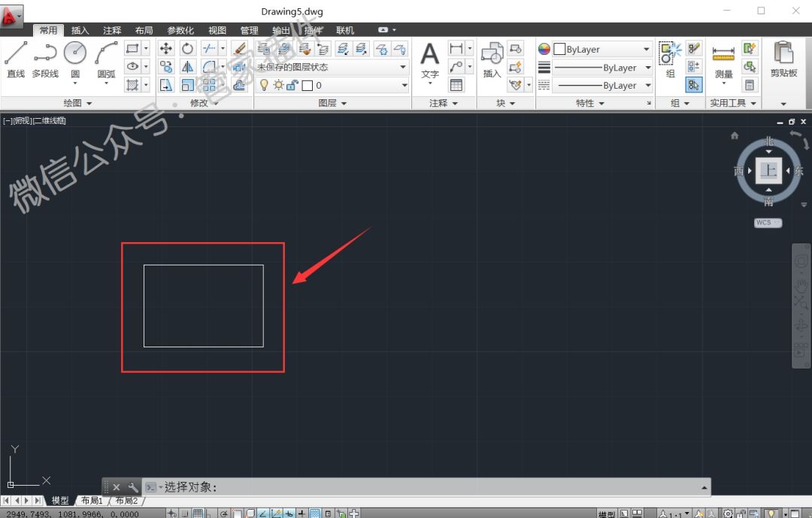Image resolution: width=812 pixels, height=518 pixels.
Task: Toggle layer 0 lock icon
Action: point(292,85)
